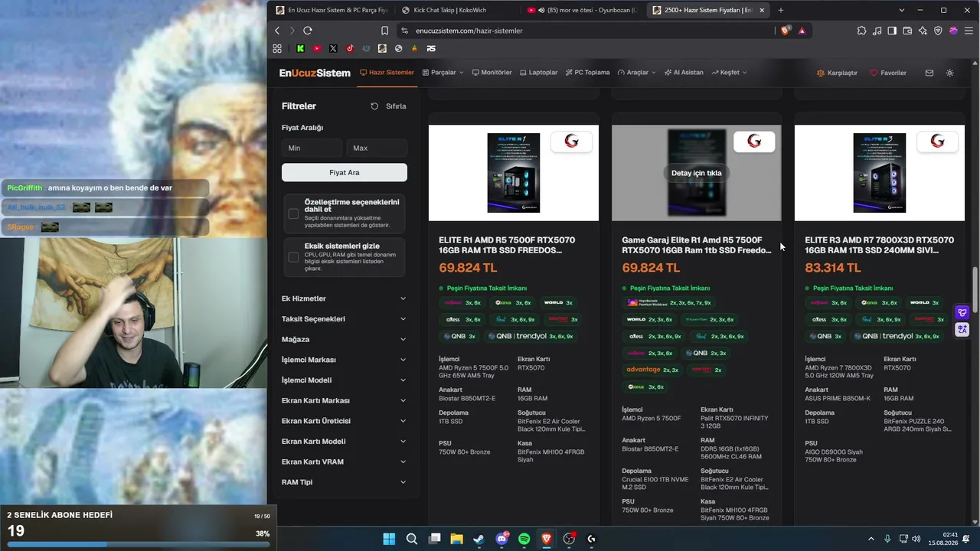Open the AI Asistan nav item
This screenshot has height=551, width=980.
coord(683,73)
